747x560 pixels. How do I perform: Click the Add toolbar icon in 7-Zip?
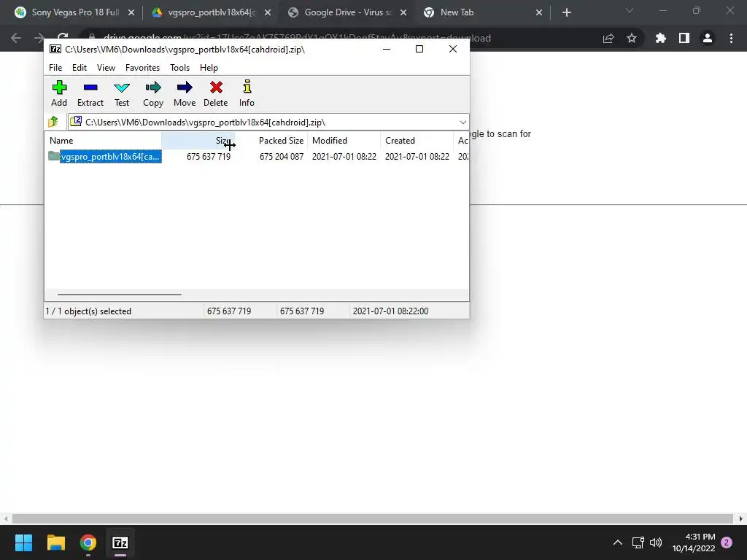coord(59,93)
